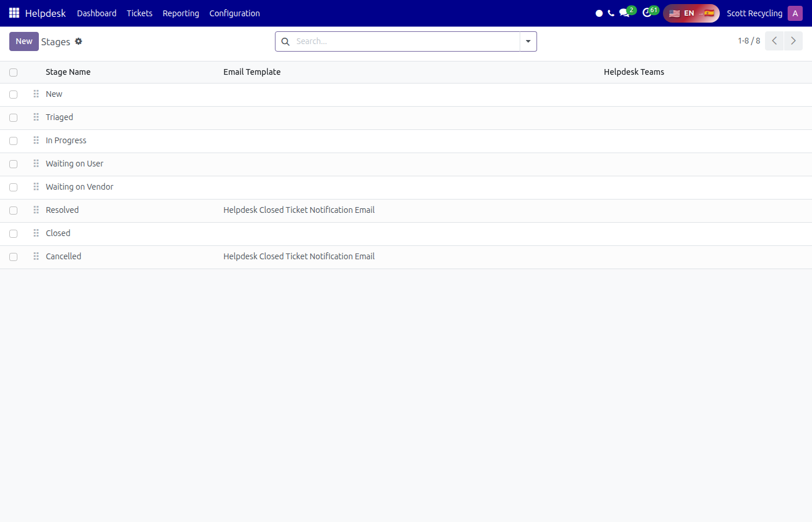Click the search magnifier icon
Viewport: 812px width, 522px height.
click(285, 42)
